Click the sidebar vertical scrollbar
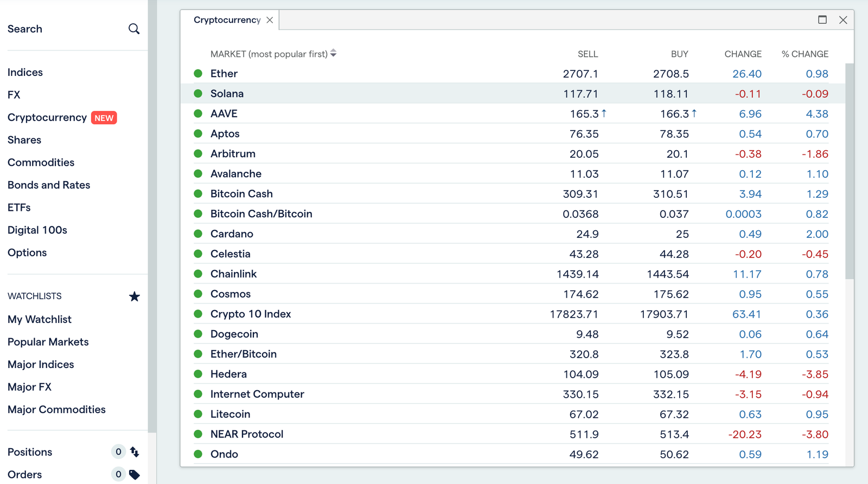The width and height of the screenshot is (868, 484). [x=152, y=217]
